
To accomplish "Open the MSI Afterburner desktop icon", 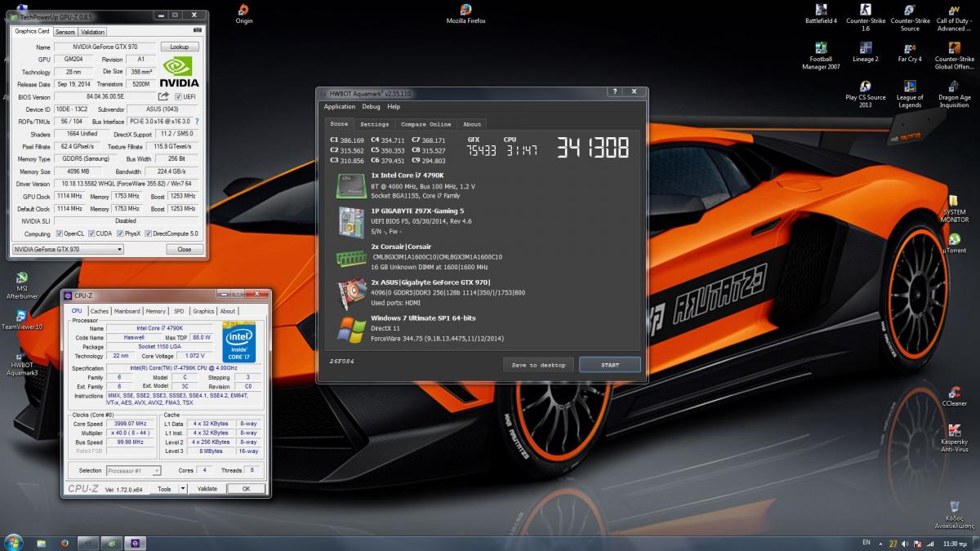I will (21, 286).
